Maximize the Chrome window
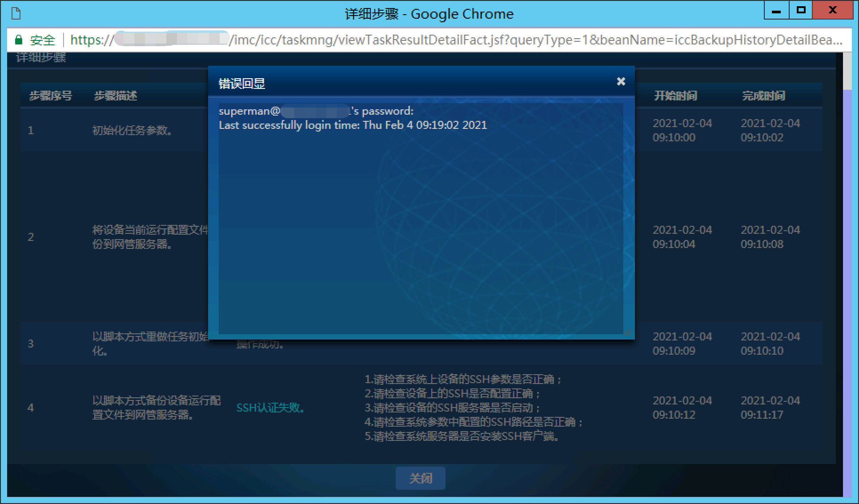This screenshot has height=504, width=859. [x=801, y=11]
